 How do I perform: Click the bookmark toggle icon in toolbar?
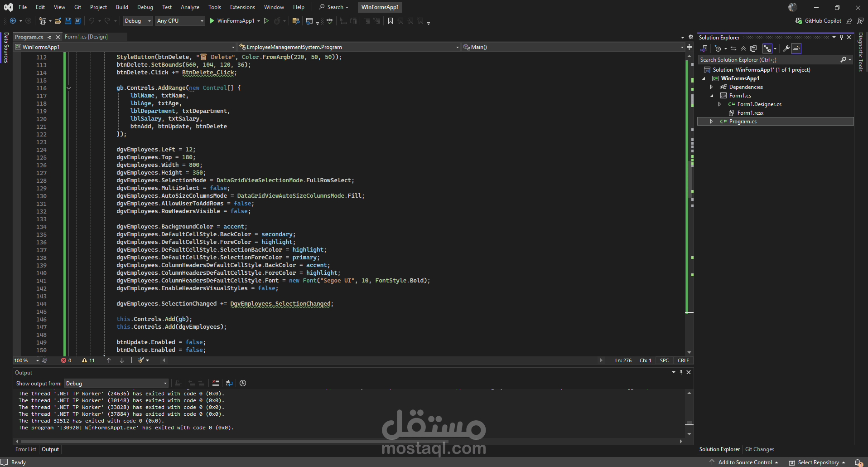391,21
